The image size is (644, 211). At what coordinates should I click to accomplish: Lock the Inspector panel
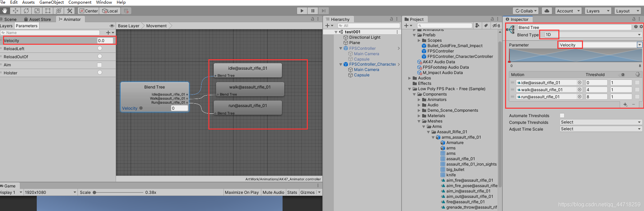634,19
